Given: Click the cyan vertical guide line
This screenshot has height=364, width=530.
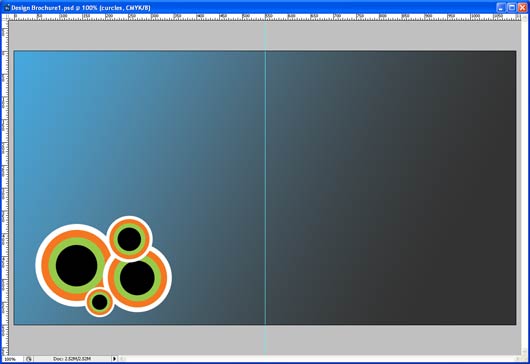Looking at the screenshot, I should 265,188.
